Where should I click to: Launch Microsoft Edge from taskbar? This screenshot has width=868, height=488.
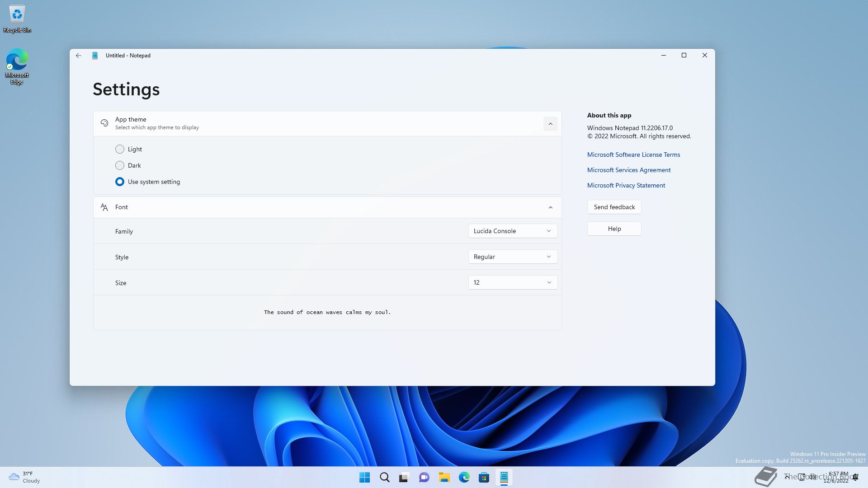pos(464,477)
